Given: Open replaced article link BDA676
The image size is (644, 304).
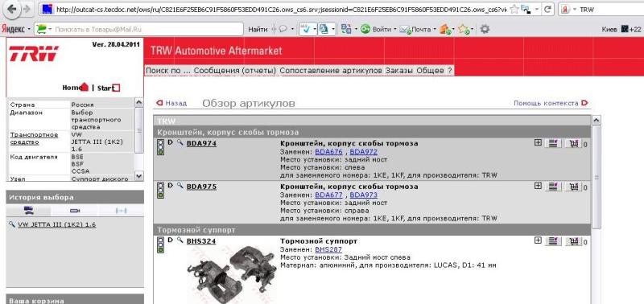Looking at the screenshot, I should click(328, 152).
